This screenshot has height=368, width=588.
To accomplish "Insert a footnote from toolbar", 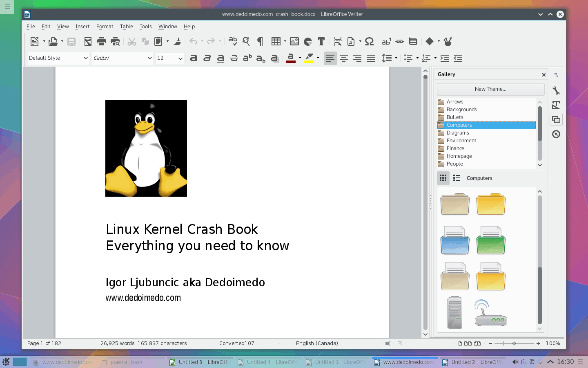I will (386, 41).
